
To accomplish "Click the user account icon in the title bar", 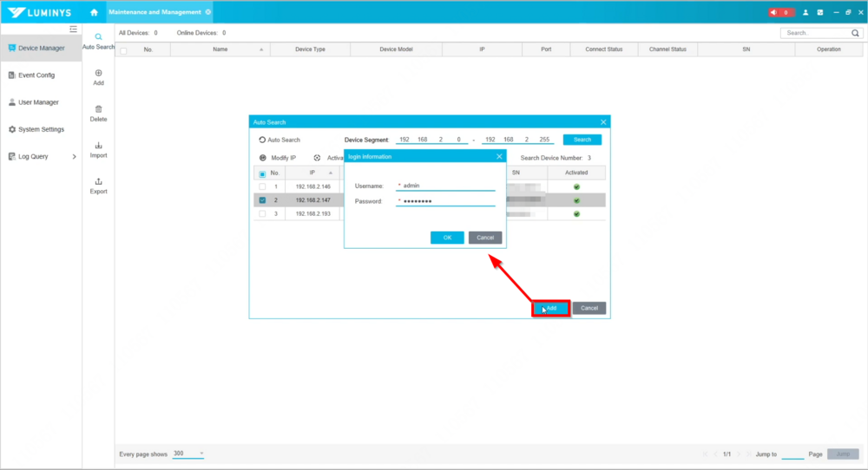I will [x=806, y=12].
